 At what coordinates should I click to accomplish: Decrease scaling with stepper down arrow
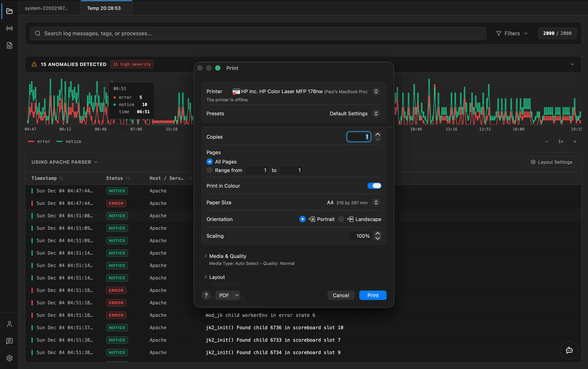pos(378,238)
